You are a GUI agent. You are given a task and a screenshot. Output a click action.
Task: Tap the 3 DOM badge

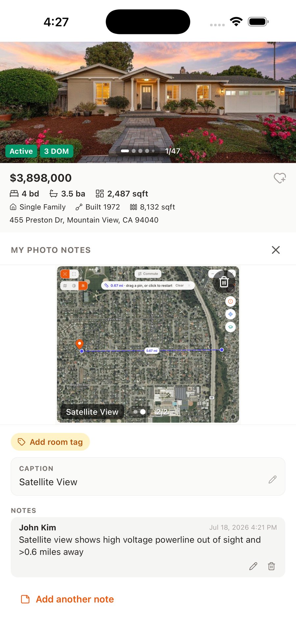(57, 151)
